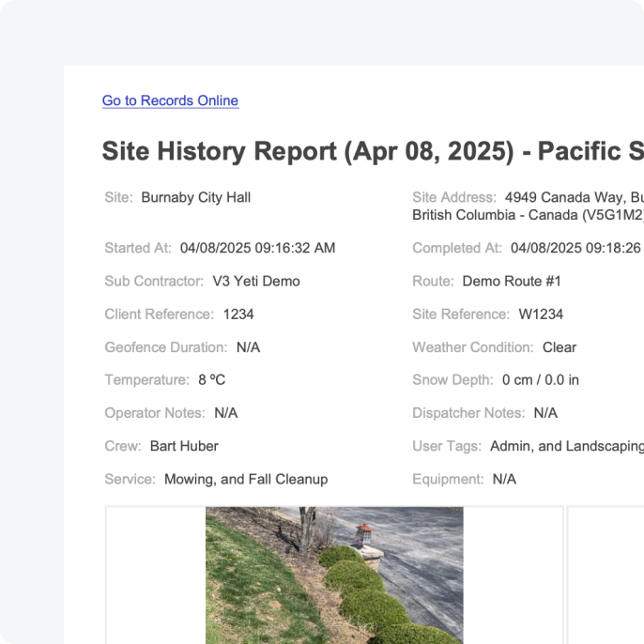The width and height of the screenshot is (644, 644).
Task: Select the 4949 Canada Way site address
Action: (x=529, y=207)
